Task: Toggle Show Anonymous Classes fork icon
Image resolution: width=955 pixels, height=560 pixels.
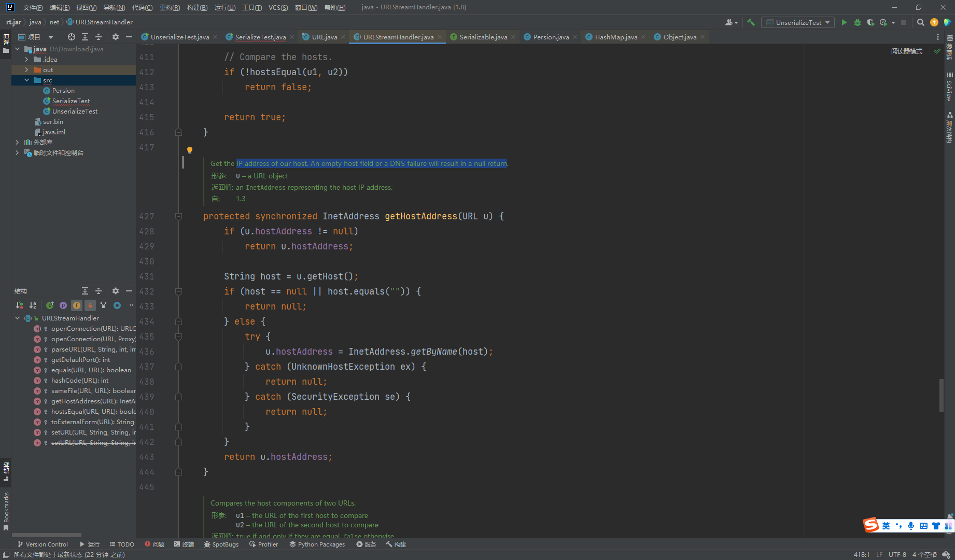Action: (104, 305)
